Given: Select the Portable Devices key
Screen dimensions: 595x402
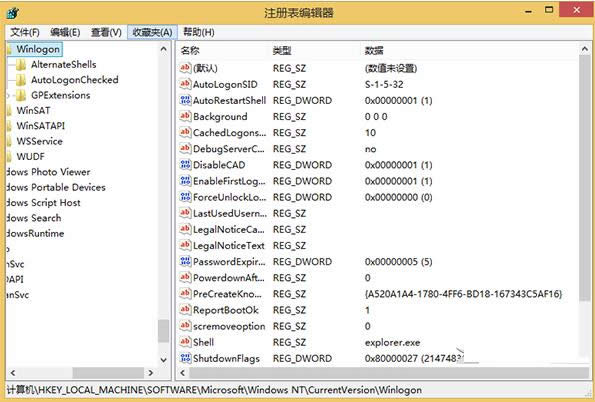Looking at the screenshot, I should 56,187.
